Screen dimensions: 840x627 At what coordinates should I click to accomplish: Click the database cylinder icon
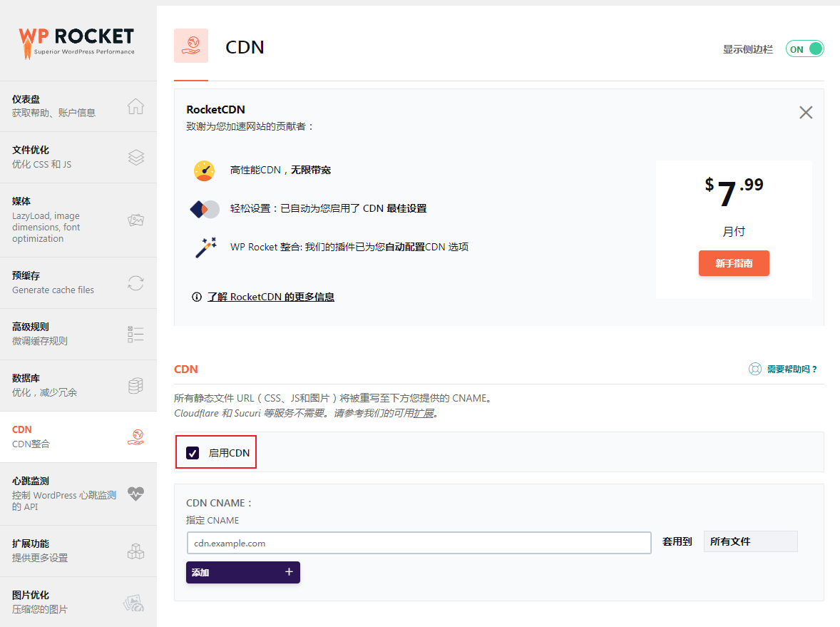[135, 386]
